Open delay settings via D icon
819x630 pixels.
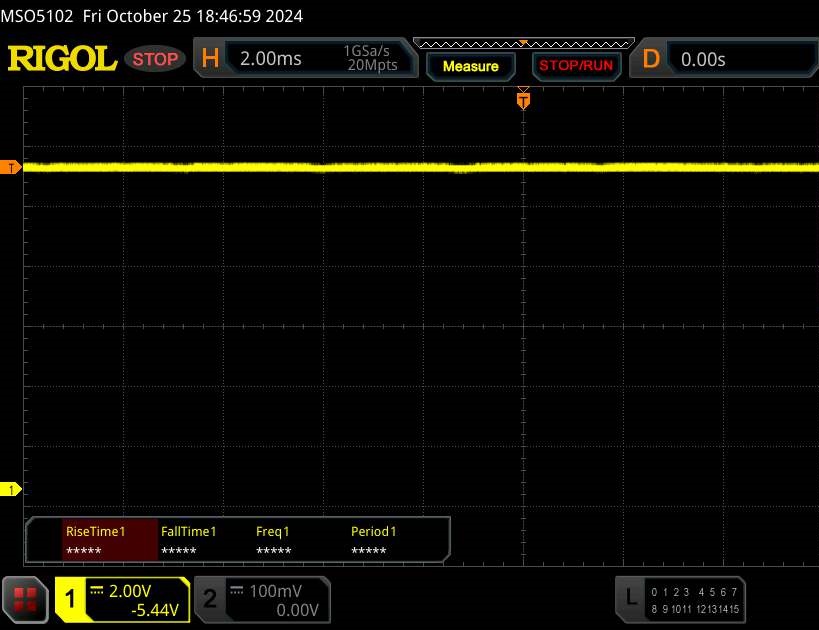651,59
